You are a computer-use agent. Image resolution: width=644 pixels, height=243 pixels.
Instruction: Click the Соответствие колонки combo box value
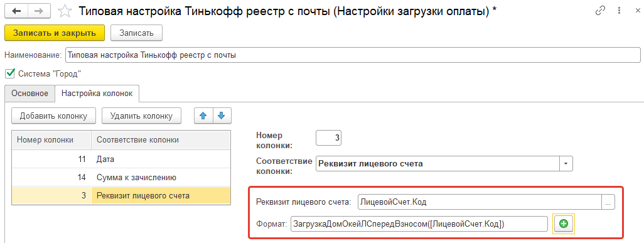[x=438, y=164]
